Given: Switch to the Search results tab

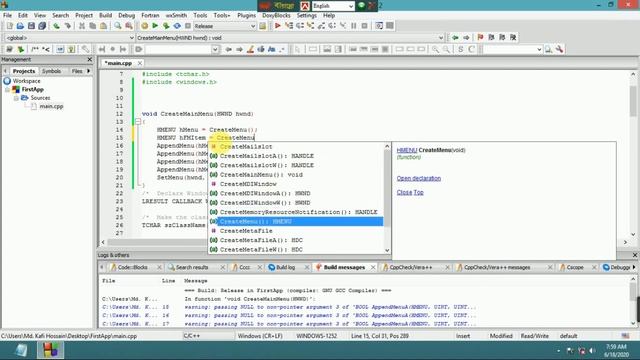Looking at the screenshot, I should coord(192,267).
